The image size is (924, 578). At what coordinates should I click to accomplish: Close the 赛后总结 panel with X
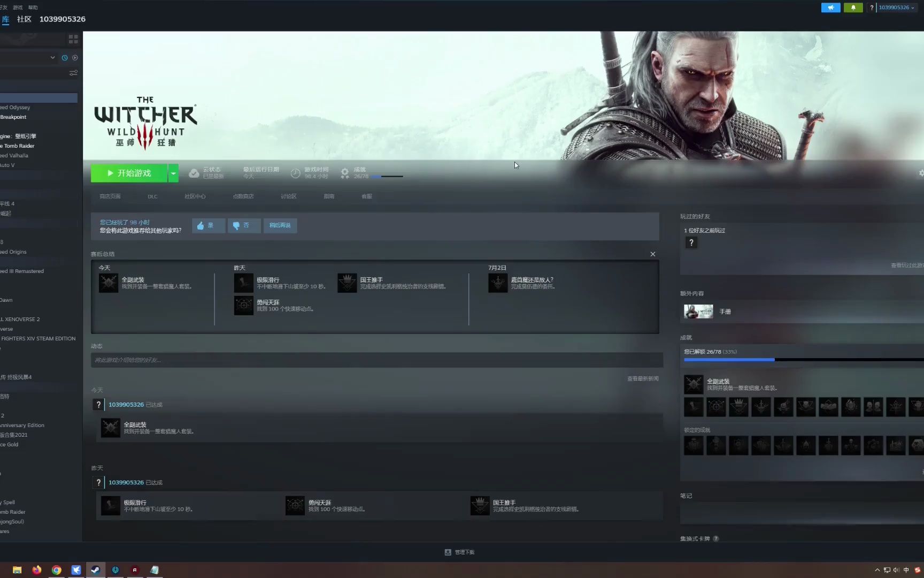pos(653,254)
